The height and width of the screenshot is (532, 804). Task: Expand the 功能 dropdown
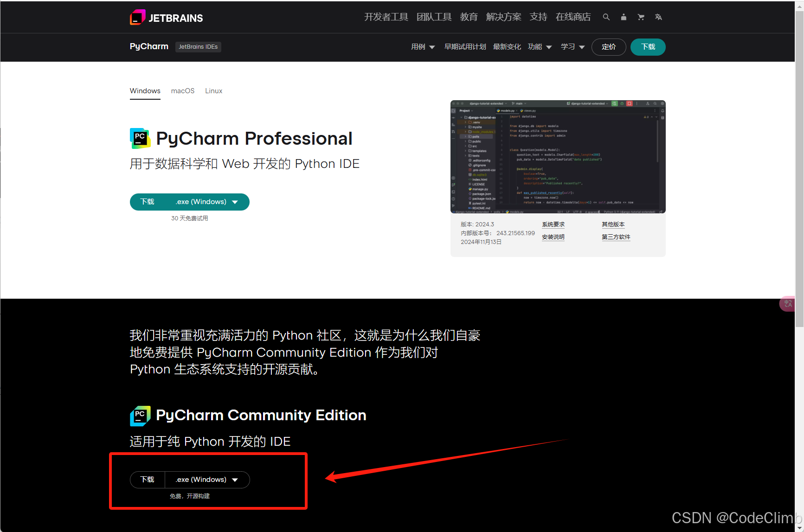pyautogui.click(x=540, y=47)
